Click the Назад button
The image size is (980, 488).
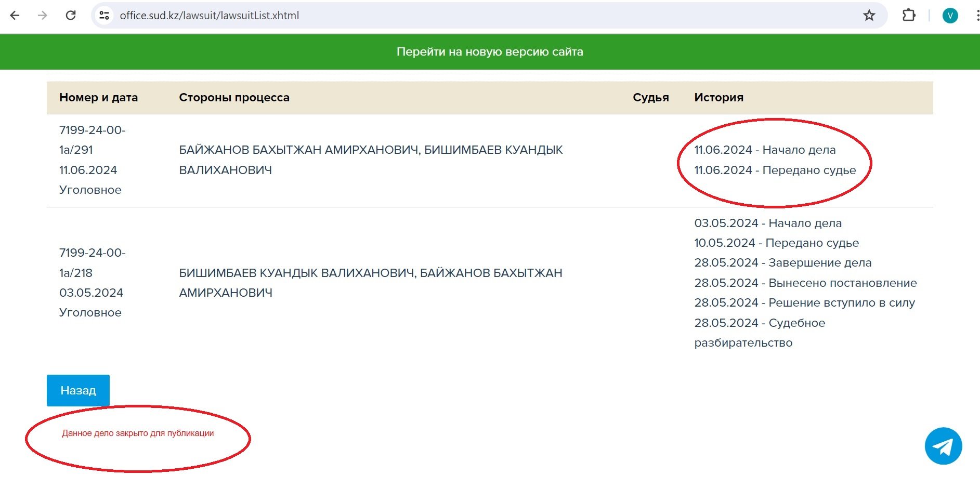pyautogui.click(x=78, y=390)
